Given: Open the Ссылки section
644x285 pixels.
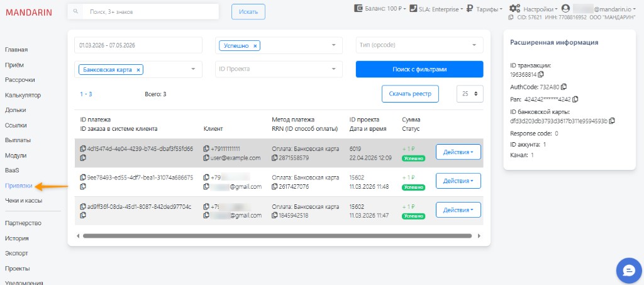Looking at the screenshot, I should 16,125.
